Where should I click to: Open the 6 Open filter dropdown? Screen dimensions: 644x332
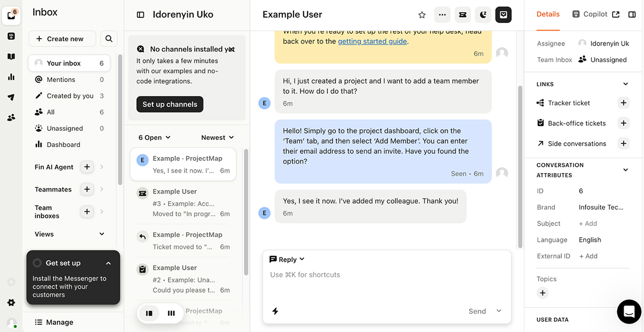(154, 137)
